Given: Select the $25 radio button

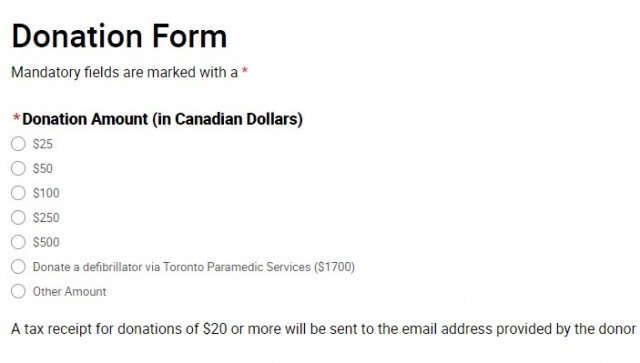Looking at the screenshot, I should [x=18, y=144].
